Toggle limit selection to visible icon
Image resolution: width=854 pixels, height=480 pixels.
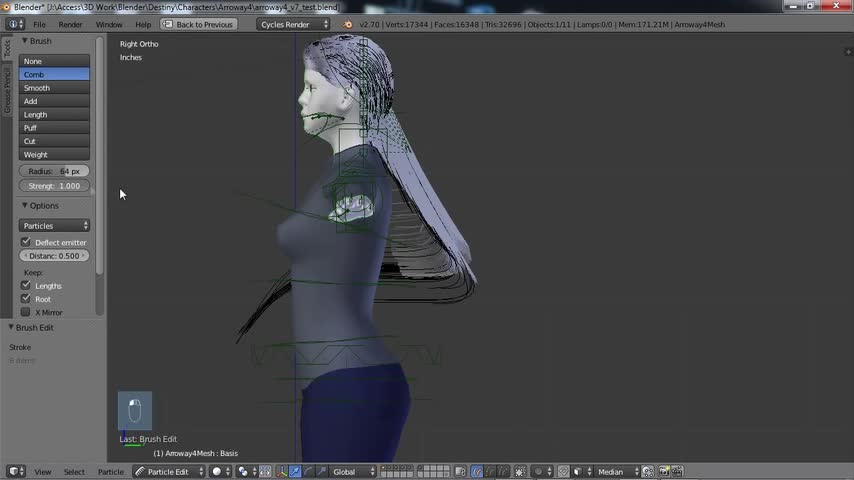pyautogui.click(x=520, y=471)
